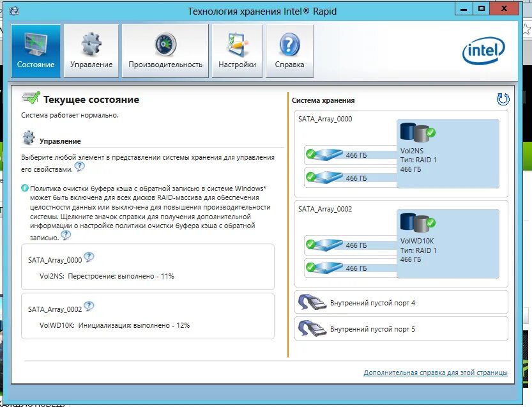Maximize the Intel Rapid Storage window
Screen dimensions: 532x407
[x=482, y=9]
